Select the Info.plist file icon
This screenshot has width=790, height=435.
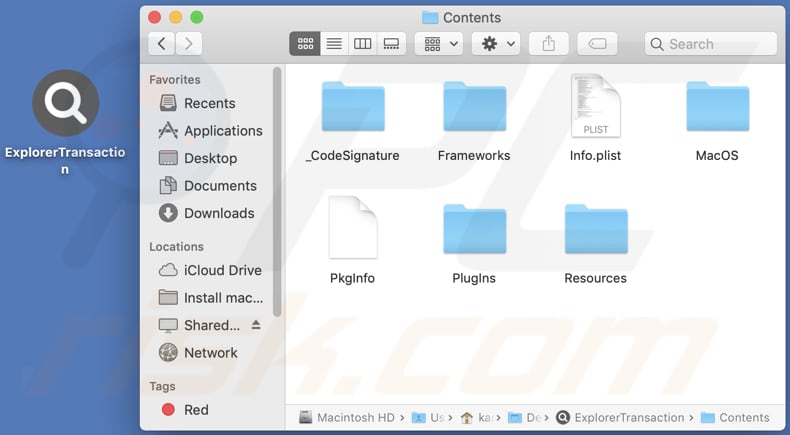tap(596, 106)
